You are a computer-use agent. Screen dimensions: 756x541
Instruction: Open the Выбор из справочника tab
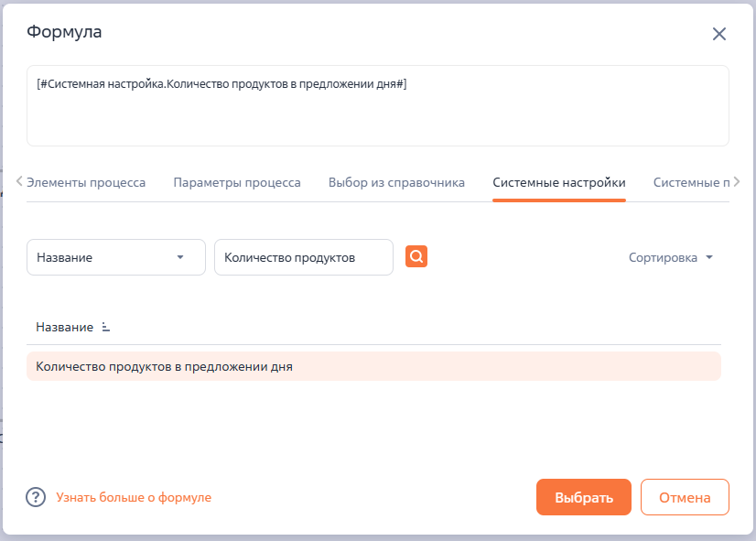395,182
